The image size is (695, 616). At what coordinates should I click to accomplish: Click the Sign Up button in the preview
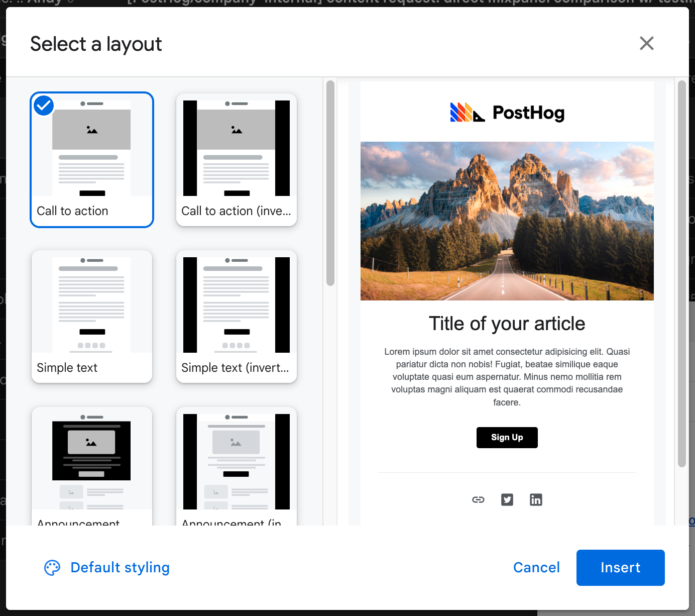point(507,437)
